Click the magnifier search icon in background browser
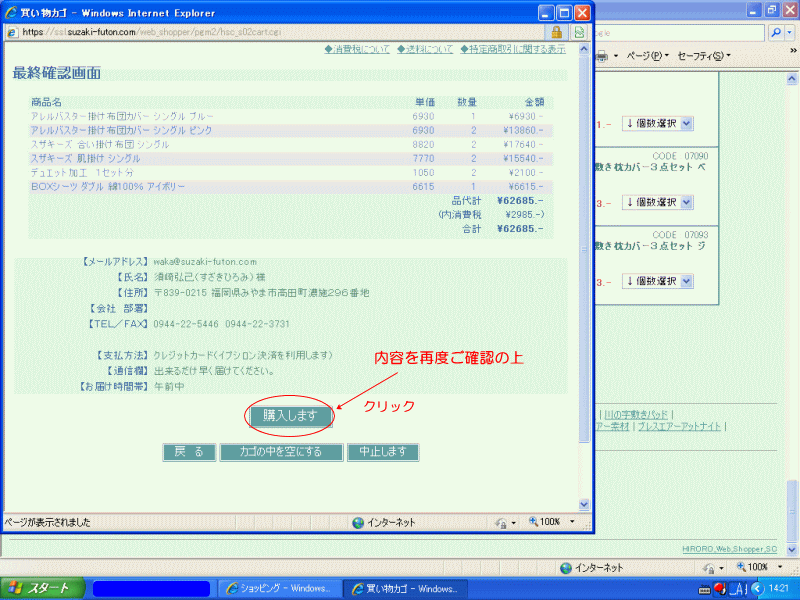The width and height of the screenshot is (800, 600). click(x=777, y=32)
